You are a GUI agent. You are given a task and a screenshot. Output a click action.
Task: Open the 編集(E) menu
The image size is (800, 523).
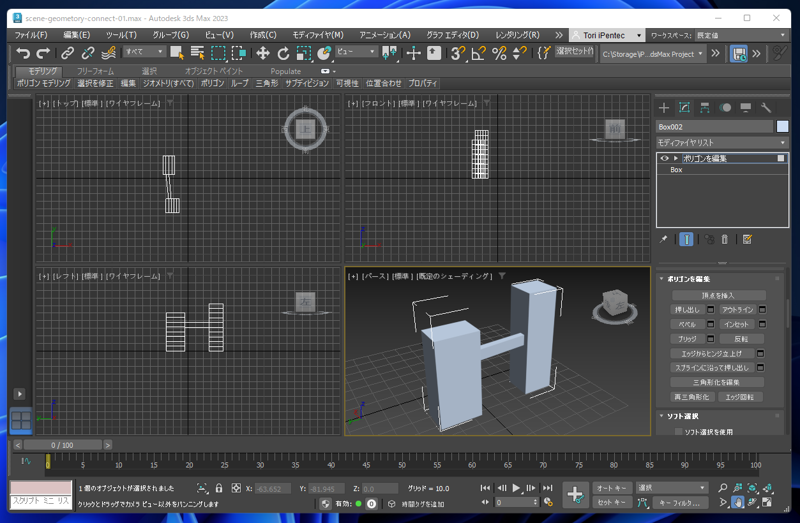pos(77,35)
